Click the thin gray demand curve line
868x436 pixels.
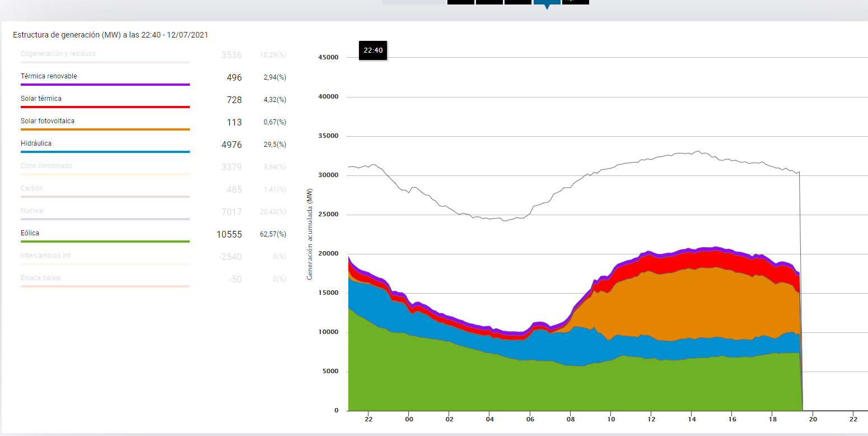click(616, 165)
